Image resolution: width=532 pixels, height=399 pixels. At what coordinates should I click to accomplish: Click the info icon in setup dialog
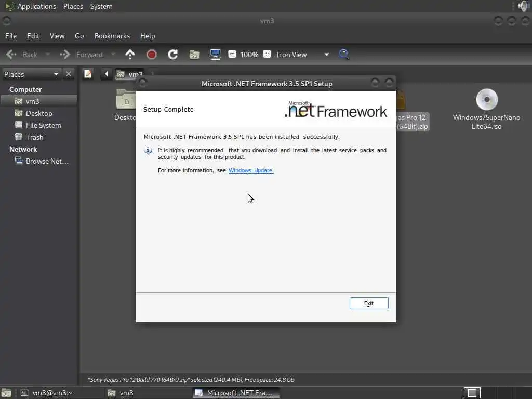[148, 150]
